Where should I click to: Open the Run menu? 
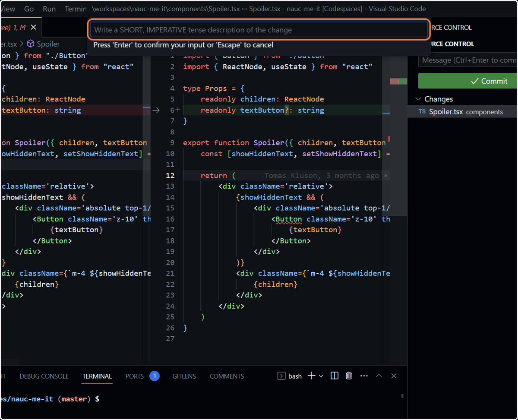(x=49, y=9)
